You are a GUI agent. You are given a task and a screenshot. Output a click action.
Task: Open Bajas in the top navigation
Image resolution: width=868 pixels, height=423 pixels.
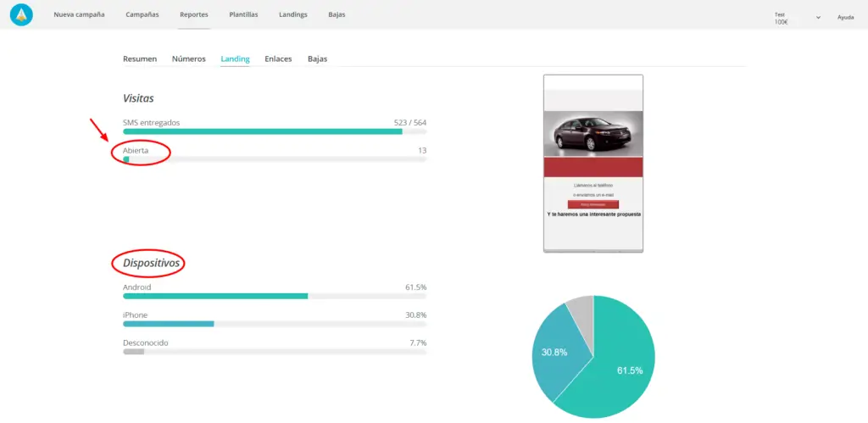(x=337, y=15)
